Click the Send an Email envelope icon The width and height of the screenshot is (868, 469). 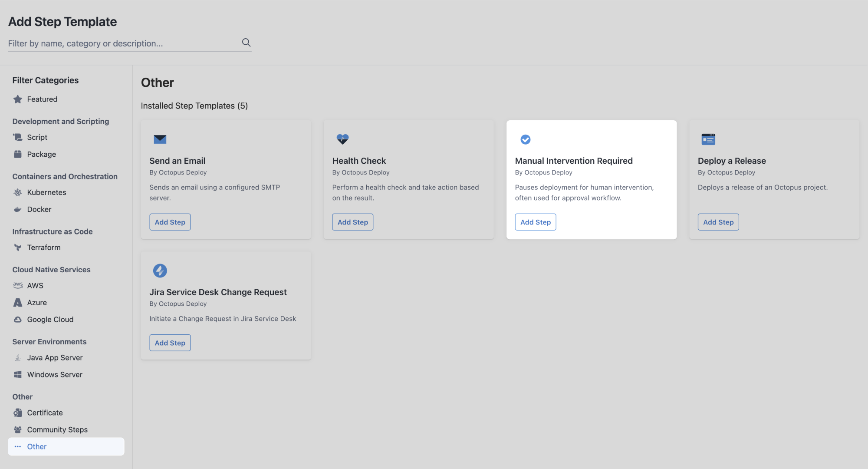(160, 139)
